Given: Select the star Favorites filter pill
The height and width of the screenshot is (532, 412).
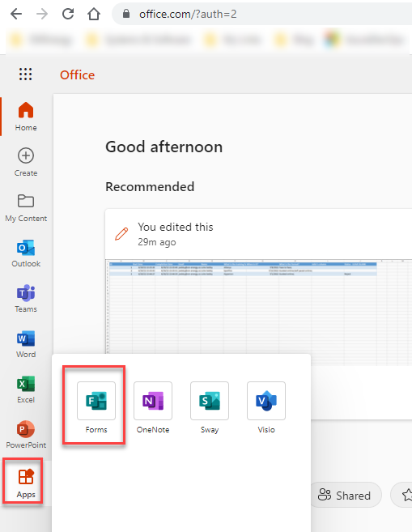Looking at the screenshot, I should pos(402,496).
